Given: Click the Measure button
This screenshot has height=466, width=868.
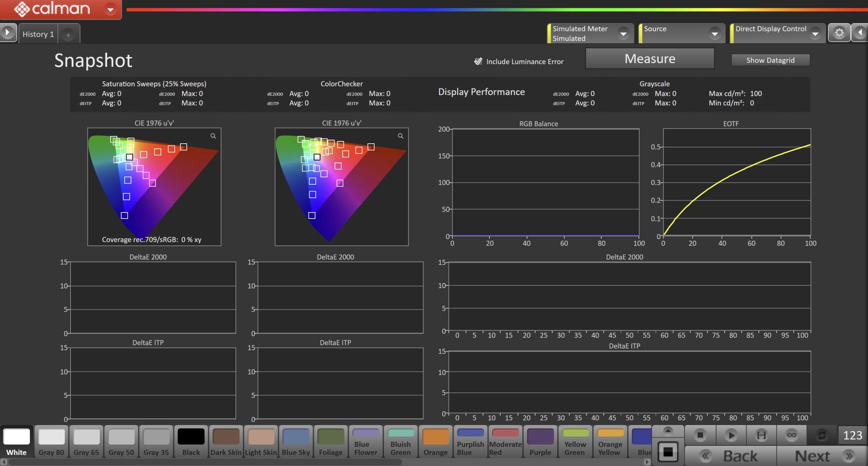Looking at the screenshot, I should click(650, 59).
